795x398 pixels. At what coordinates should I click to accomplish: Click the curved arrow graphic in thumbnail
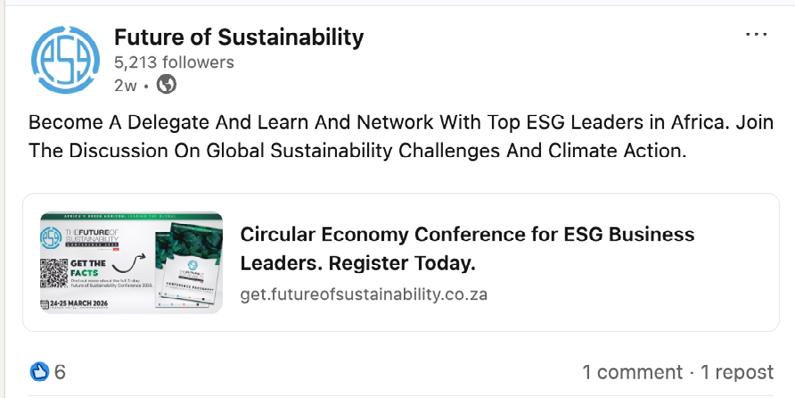point(128,263)
